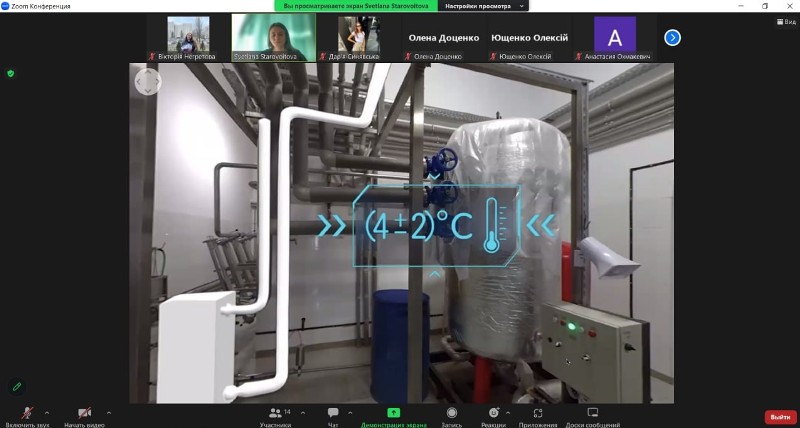
Task: Select Анастасия Охмакевич avatar tile
Action: click(615, 38)
